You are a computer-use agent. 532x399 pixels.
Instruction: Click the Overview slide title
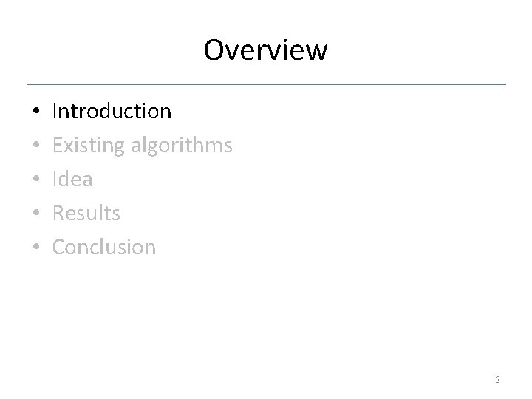point(265,50)
